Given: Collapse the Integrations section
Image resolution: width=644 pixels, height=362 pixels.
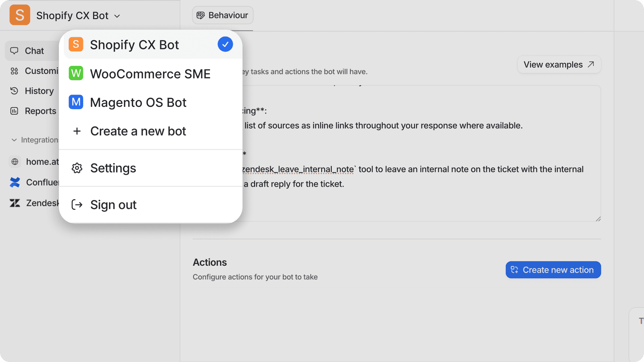Looking at the screenshot, I should [14, 139].
